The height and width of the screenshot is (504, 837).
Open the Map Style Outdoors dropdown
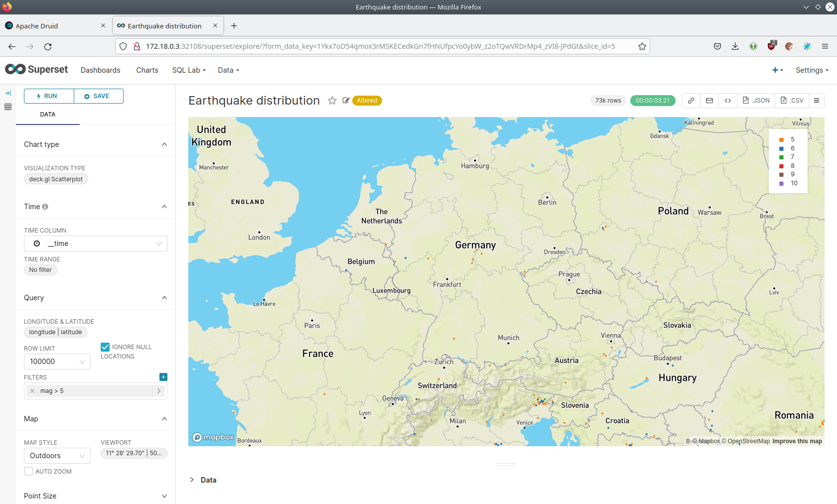pos(57,456)
